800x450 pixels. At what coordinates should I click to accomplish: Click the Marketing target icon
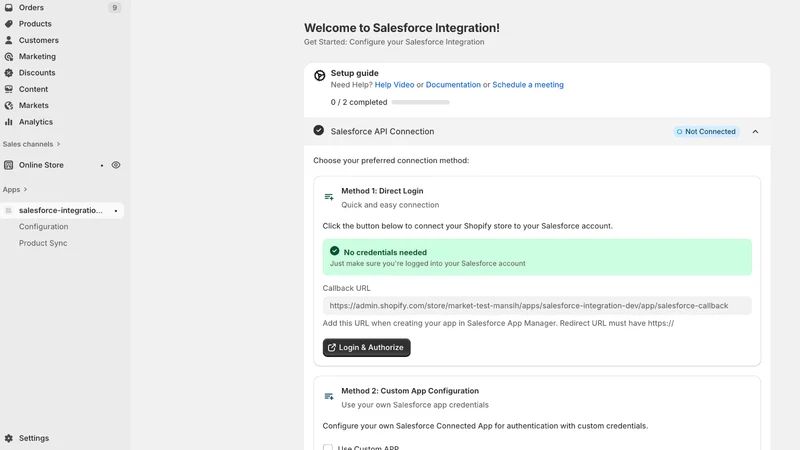point(9,57)
